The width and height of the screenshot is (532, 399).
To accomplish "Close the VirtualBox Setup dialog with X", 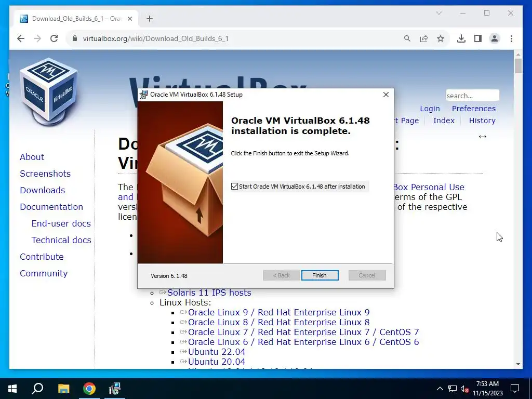I will (386, 95).
